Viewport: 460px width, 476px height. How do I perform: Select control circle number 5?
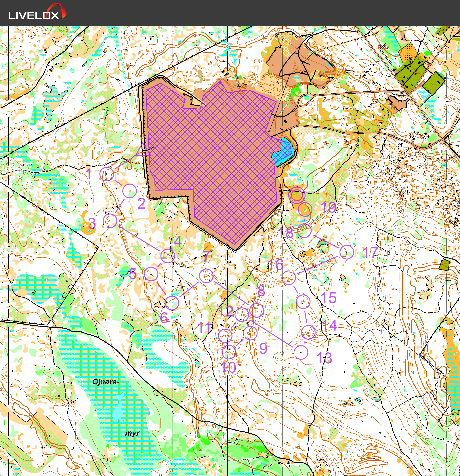(151, 274)
